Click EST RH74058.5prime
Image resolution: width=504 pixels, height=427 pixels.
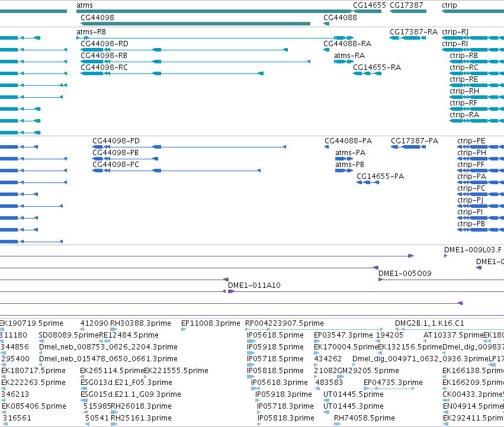tap(337, 424)
